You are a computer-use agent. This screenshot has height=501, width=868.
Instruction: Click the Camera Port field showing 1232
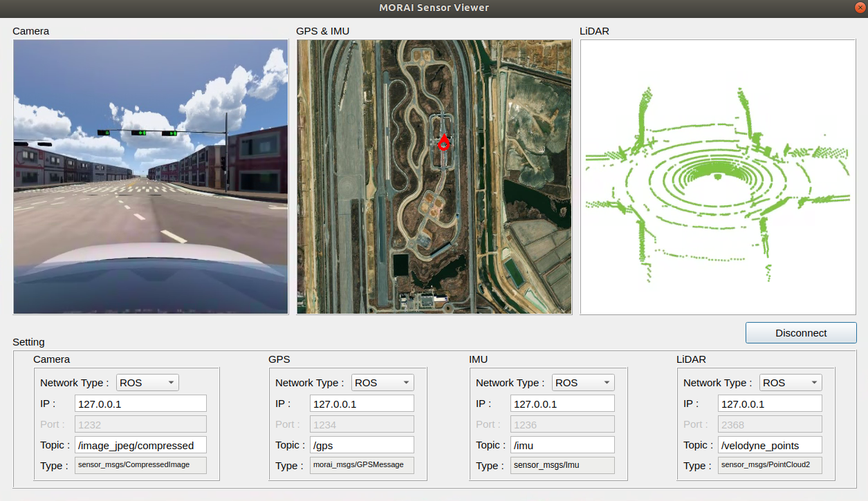tap(141, 424)
